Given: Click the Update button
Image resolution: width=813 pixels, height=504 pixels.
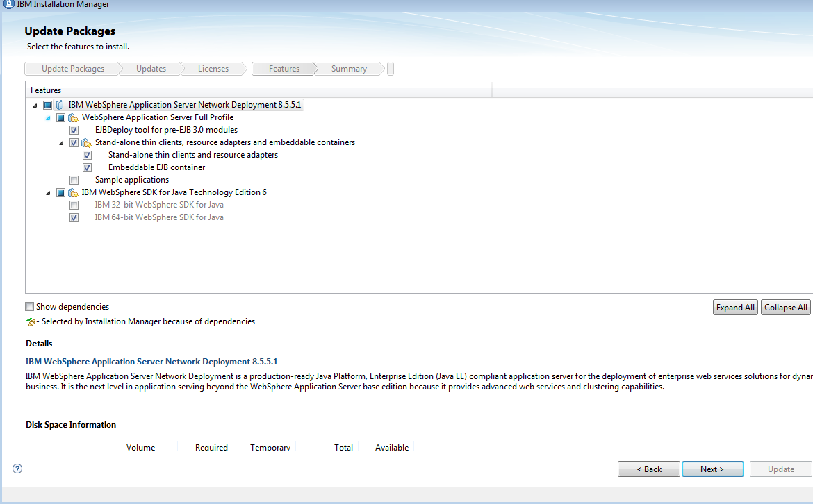Looking at the screenshot, I should [780, 469].
